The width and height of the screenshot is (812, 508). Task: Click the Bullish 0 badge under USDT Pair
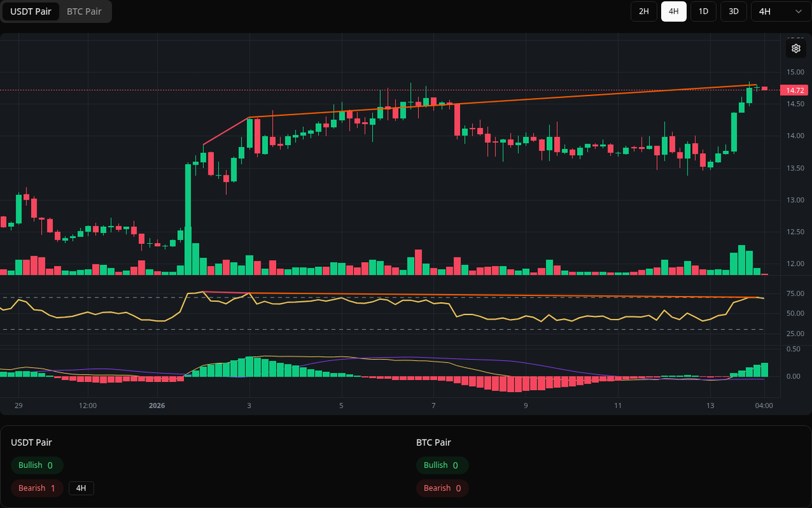(x=37, y=465)
